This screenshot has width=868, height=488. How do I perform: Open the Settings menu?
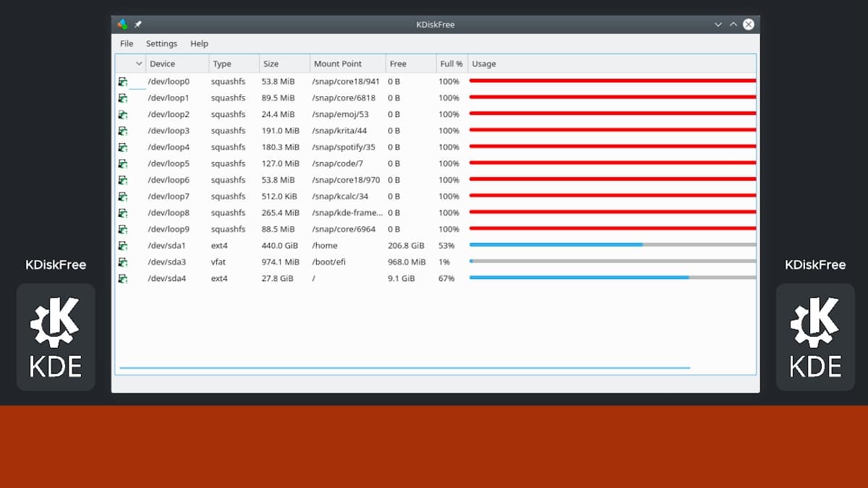click(161, 44)
